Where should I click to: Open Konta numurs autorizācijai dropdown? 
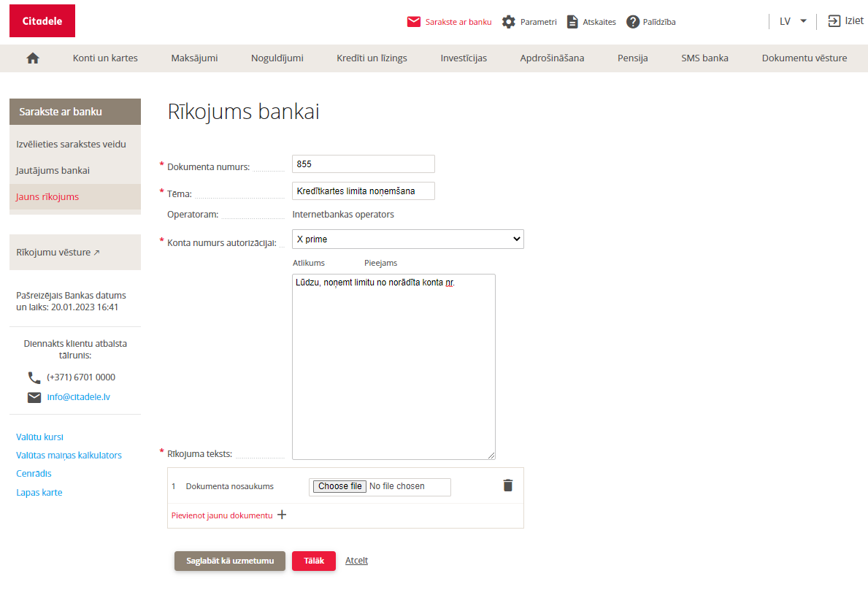[407, 239]
